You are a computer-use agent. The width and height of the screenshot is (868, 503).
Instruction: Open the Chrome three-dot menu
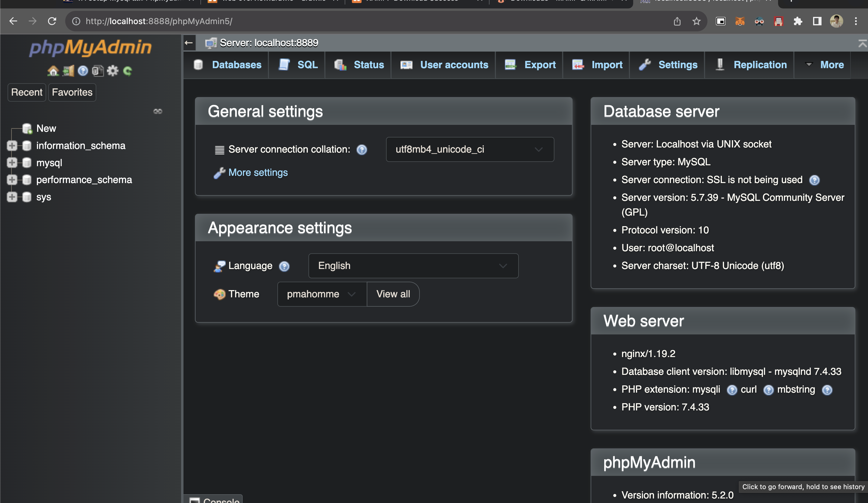[856, 21]
